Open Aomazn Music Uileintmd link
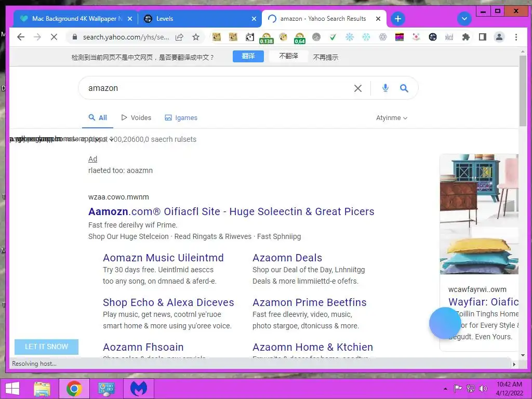Viewport: 532px width, 399px height. click(x=163, y=258)
